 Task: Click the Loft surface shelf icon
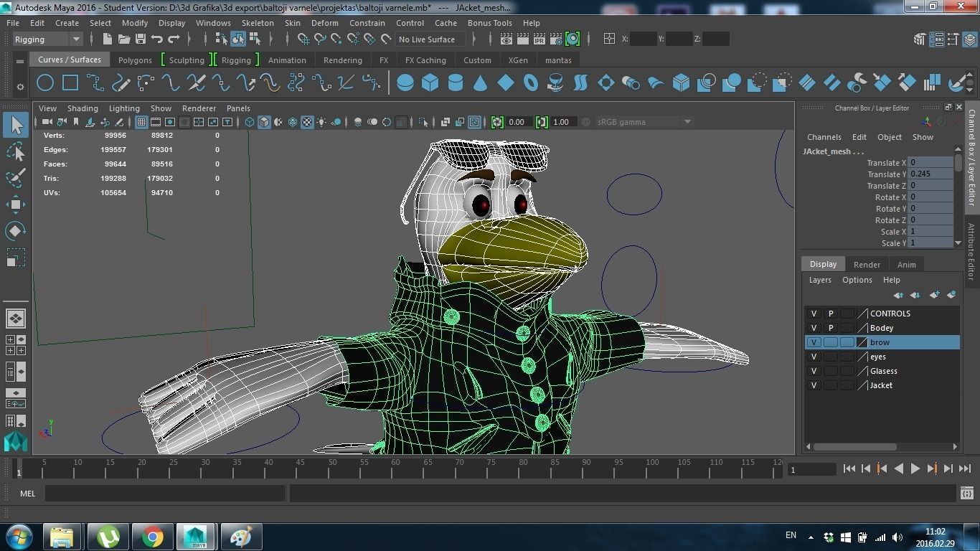(580, 83)
